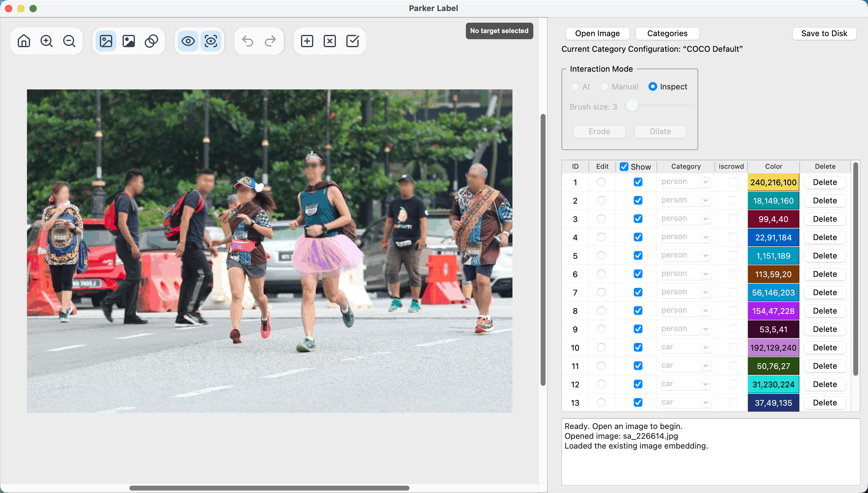Click the No target selected status badge

click(499, 31)
